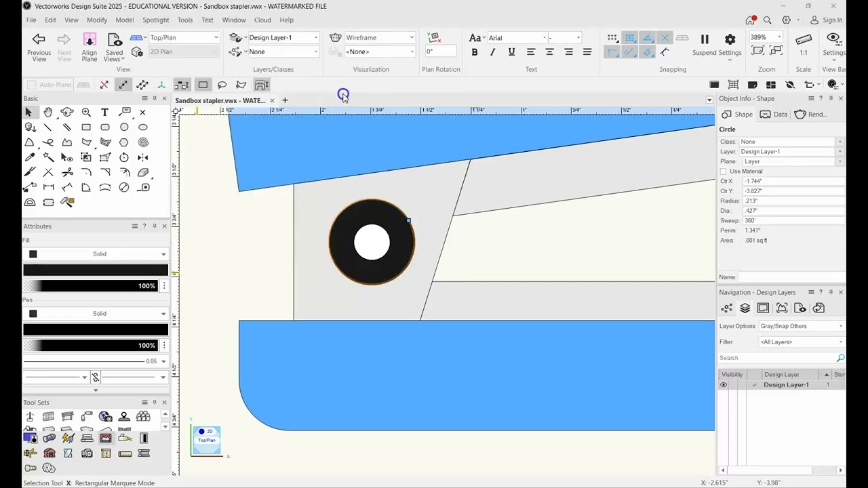
Task: Open the File menu
Action: 31,20
